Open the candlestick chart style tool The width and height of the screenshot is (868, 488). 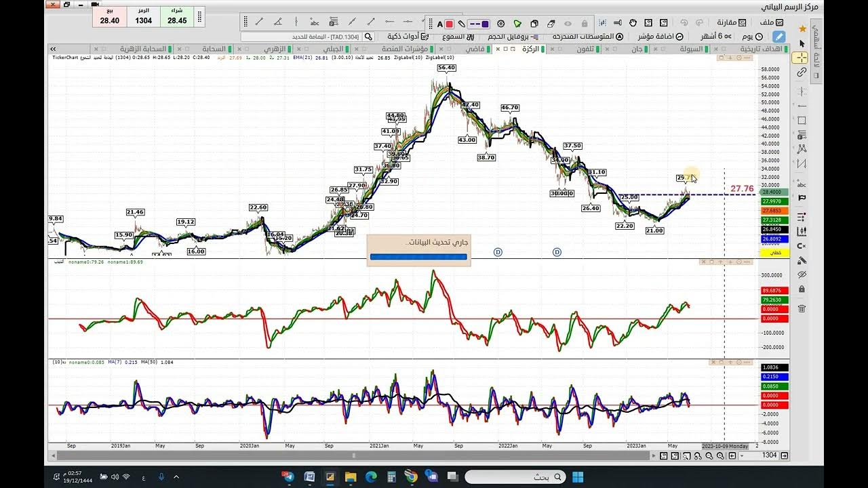802,231
